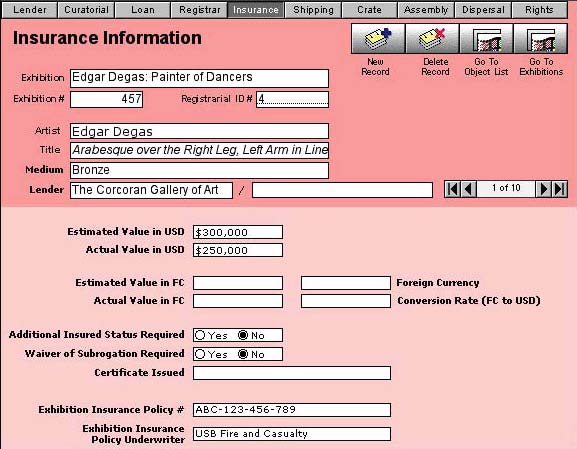Viewport: 577px width, 449px height.
Task: Click the Certificate Issued field
Action: tap(292, 373)
